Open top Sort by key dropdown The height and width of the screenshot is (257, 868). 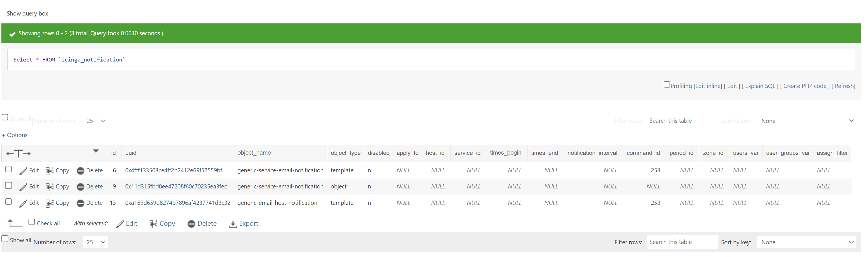[x=806, y=121]
